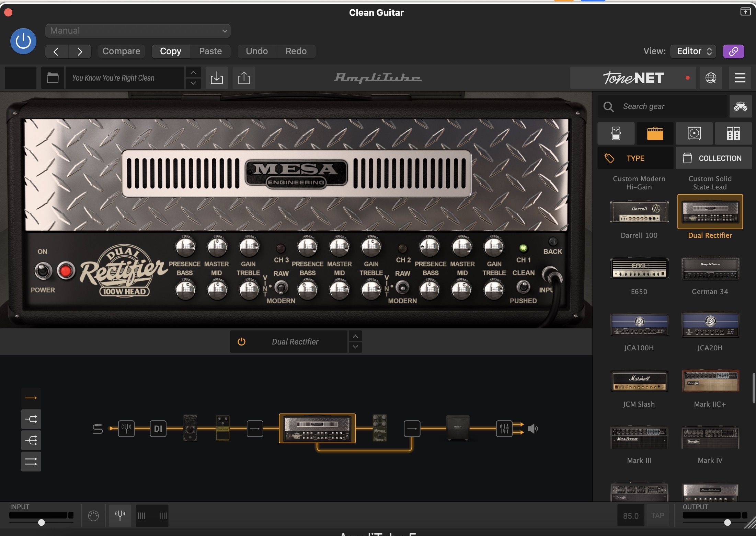Enable channel CH 2 LED button
Screen dimensions: 756x536
[x=402, y=248]
